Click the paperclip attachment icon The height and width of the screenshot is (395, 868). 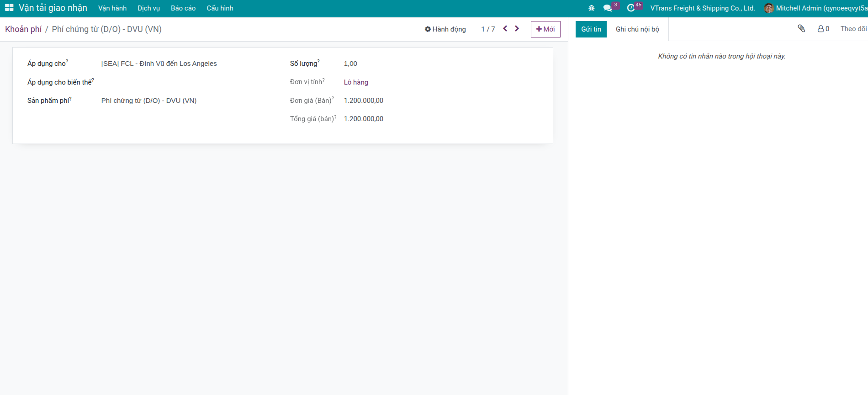801,29
